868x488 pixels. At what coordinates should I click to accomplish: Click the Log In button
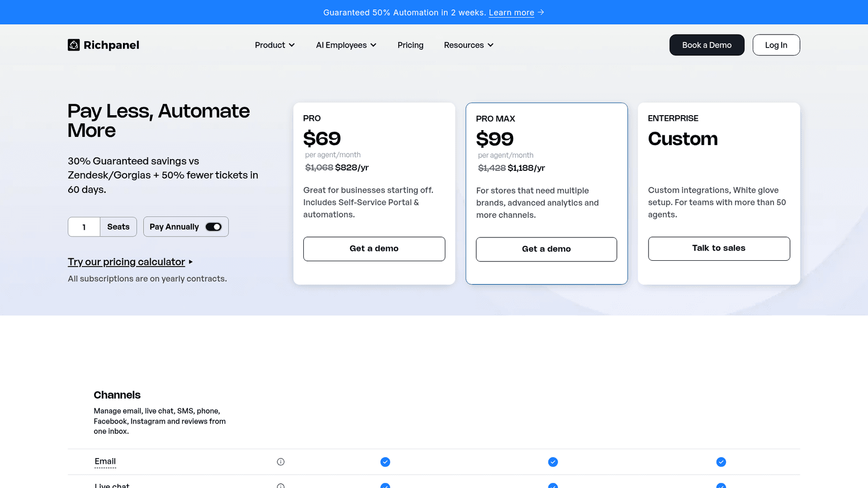coord(776,45)
